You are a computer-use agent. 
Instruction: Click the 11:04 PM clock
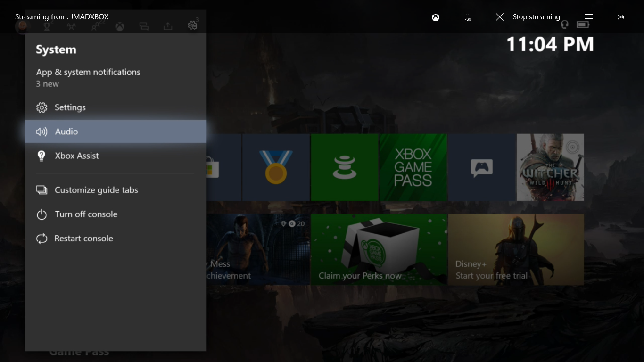(550, 45)
